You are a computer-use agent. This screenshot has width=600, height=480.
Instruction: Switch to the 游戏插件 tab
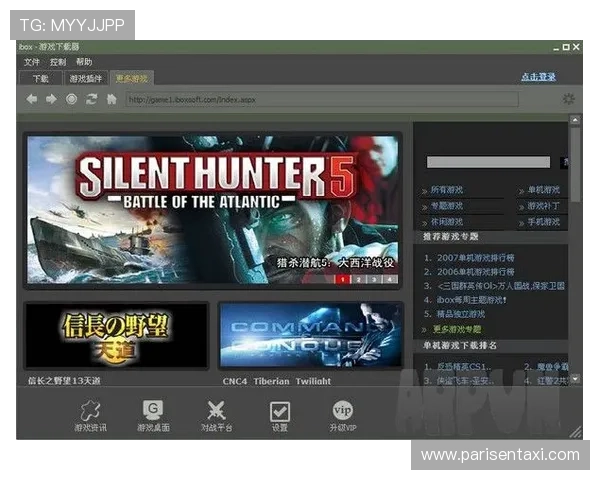pos(85,78)
